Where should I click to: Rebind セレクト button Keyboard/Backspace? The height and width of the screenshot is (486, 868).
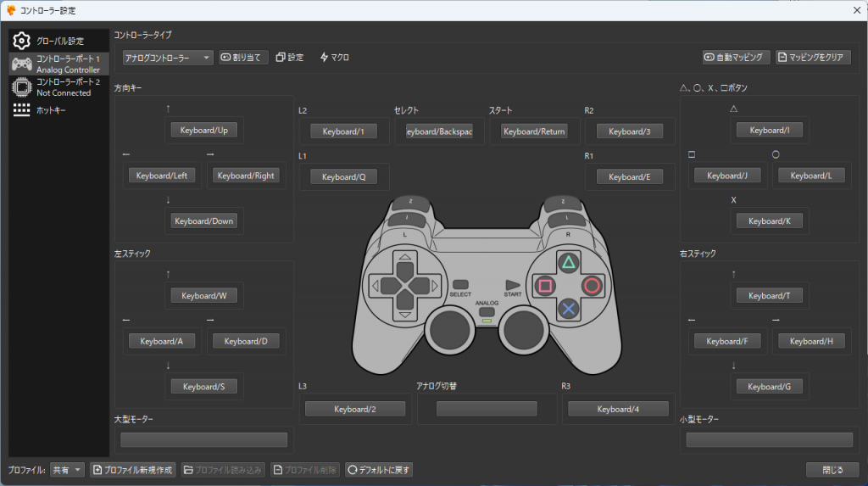439,131
